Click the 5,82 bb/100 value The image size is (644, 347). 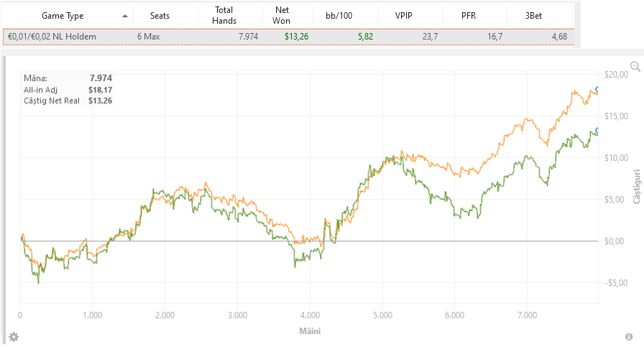click(366, 37)
